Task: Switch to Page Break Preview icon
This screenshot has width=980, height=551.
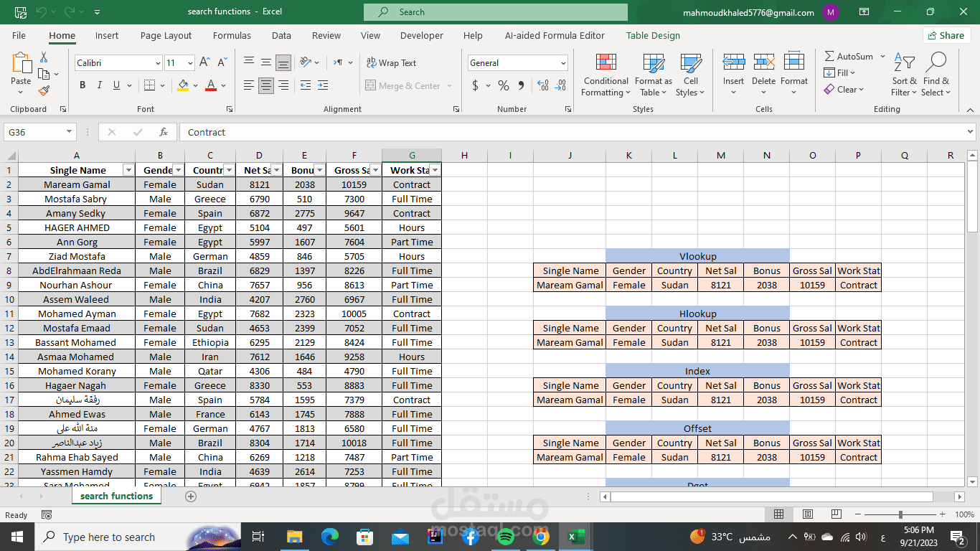Action: pyautogui.click(x=836, y=514)
